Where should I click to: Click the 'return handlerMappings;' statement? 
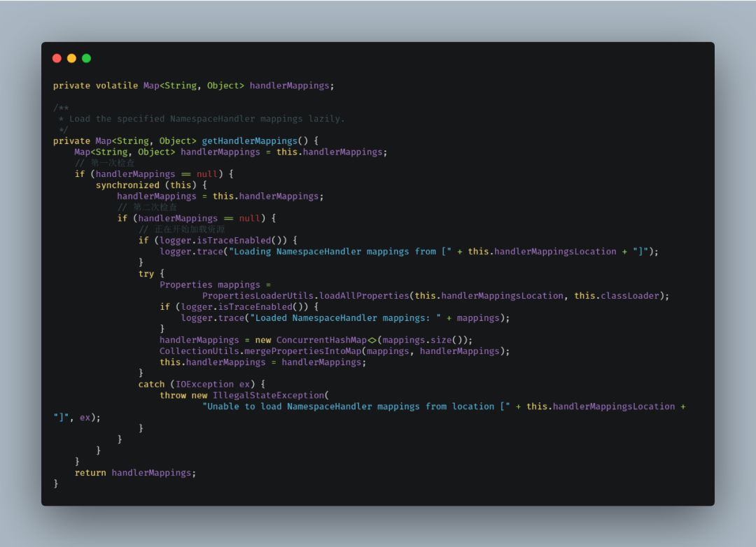point(135,474)
